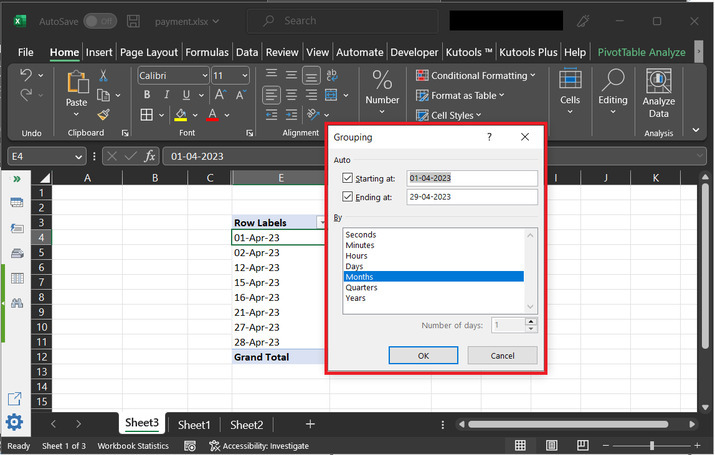Image resolution: width=715 pixels, height=455 pixels.
Task: Click the Font Color A icon
Action: click(212, 115)
